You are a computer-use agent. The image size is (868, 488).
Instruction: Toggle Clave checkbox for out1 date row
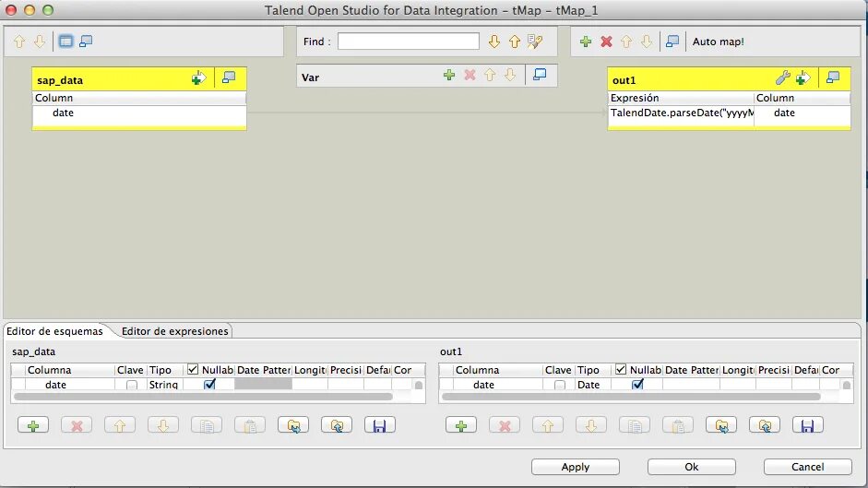[x=560, y=385]
